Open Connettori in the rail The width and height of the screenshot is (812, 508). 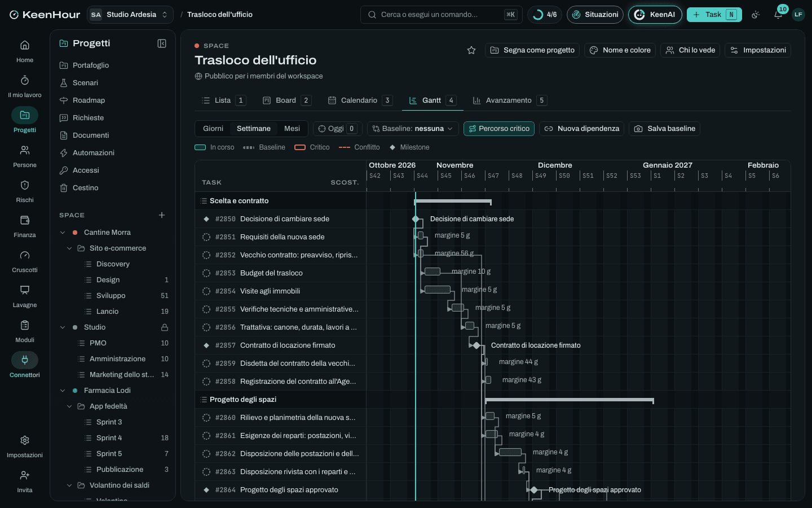[25, 366]
